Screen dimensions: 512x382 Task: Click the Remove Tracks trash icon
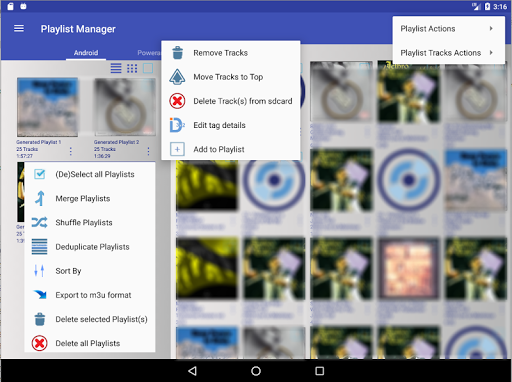(177, 53)
